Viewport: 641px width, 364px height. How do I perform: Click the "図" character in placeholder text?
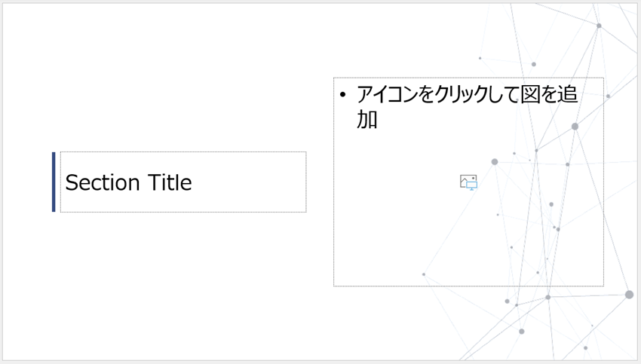tap(530, 96)
